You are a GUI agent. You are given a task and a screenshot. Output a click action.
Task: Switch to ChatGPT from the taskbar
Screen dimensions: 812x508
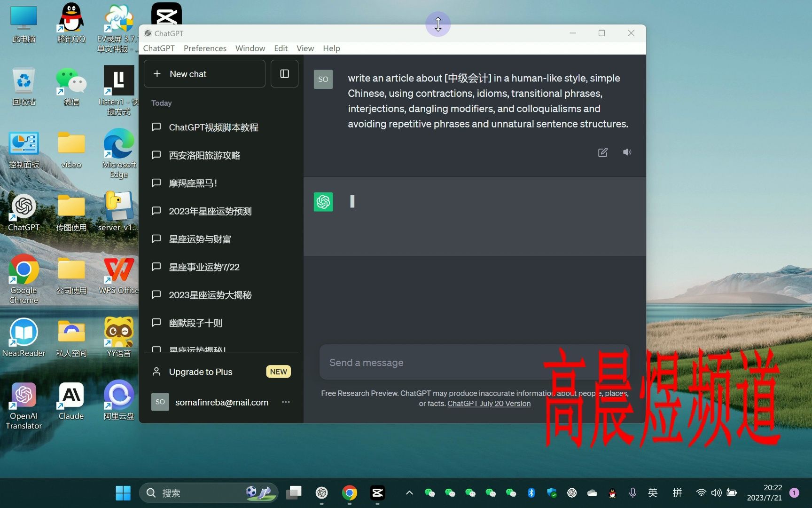coord(322,492)
